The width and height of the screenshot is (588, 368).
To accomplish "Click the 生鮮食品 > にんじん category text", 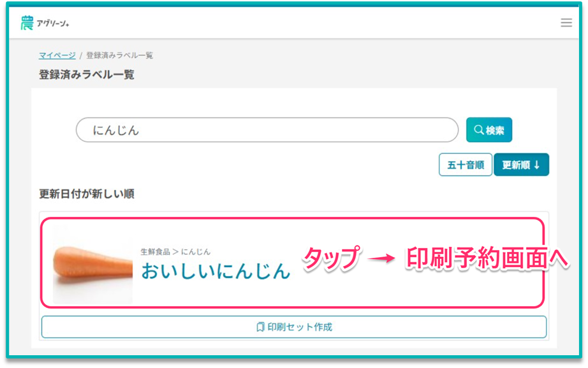I will tap(175, 251).
